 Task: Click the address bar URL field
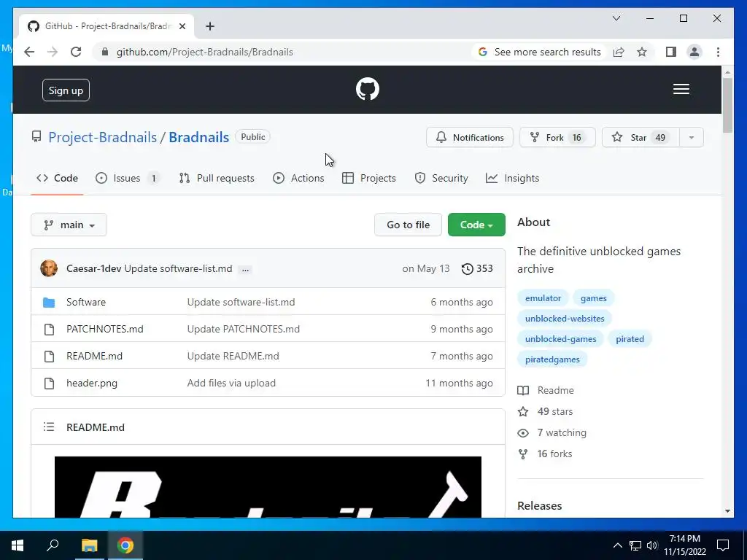pyautogui.click(x=286, y=52)
